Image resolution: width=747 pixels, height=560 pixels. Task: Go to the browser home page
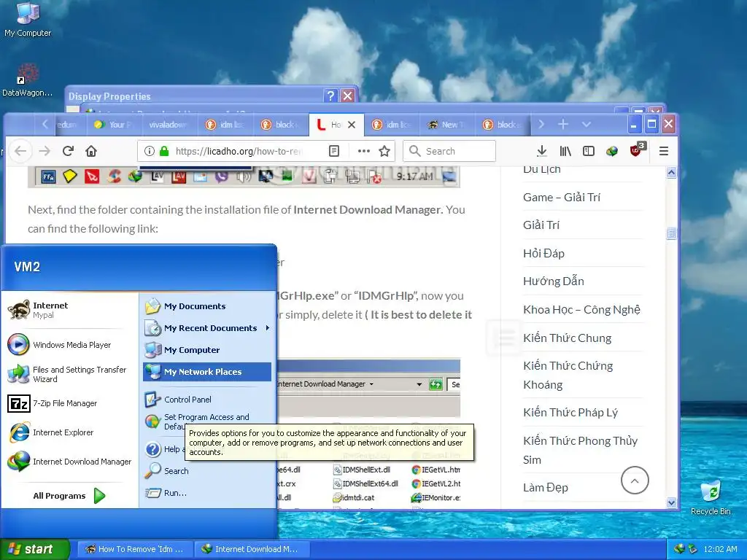coord(91,151)
